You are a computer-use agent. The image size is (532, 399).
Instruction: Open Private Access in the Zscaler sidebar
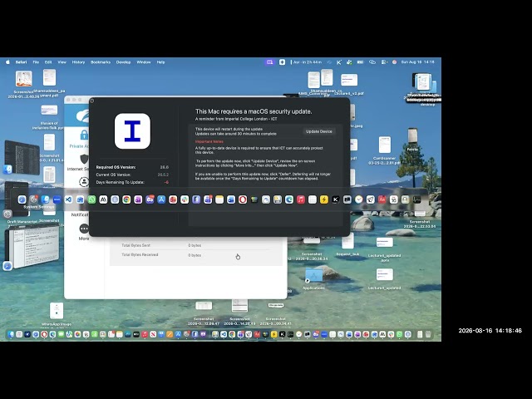[x=80, y=140]
